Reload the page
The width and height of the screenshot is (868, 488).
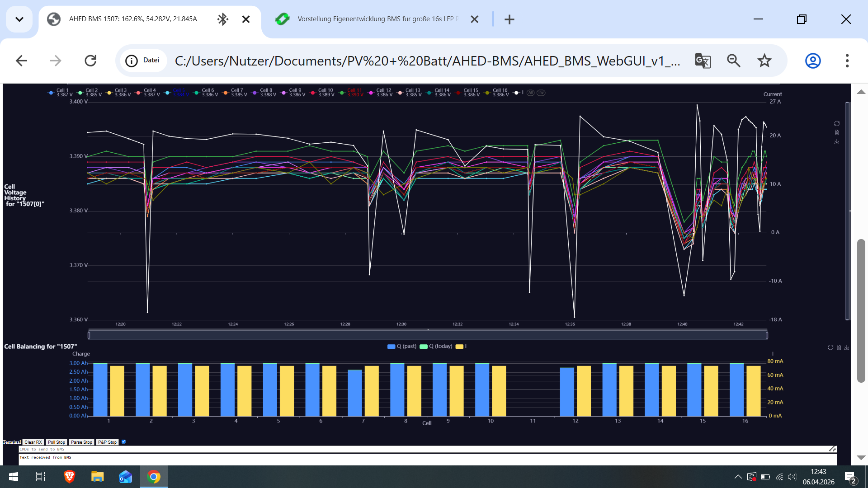tap(90, 61)
